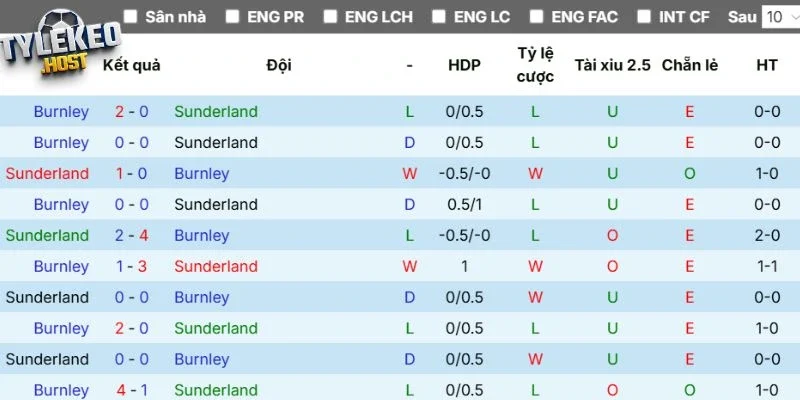Toggle the ENG PR filter checkbox
800x400 pixels.
(233, 17)
